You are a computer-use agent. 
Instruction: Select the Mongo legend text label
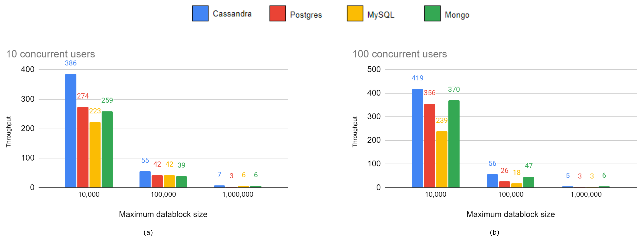coord(457,15)
